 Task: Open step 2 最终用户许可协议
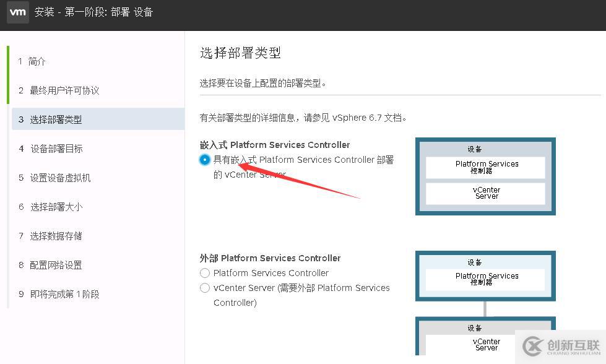[x=64, y=90]
